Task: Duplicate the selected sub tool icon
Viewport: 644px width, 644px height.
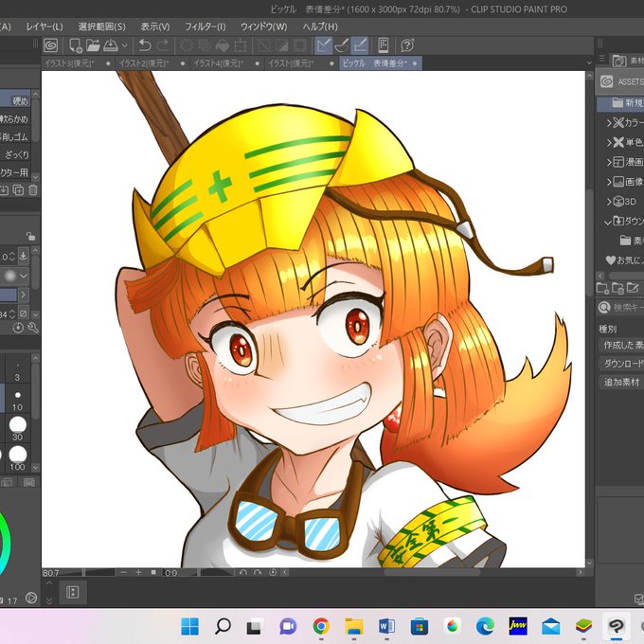Action: click(x=18, y=189)
